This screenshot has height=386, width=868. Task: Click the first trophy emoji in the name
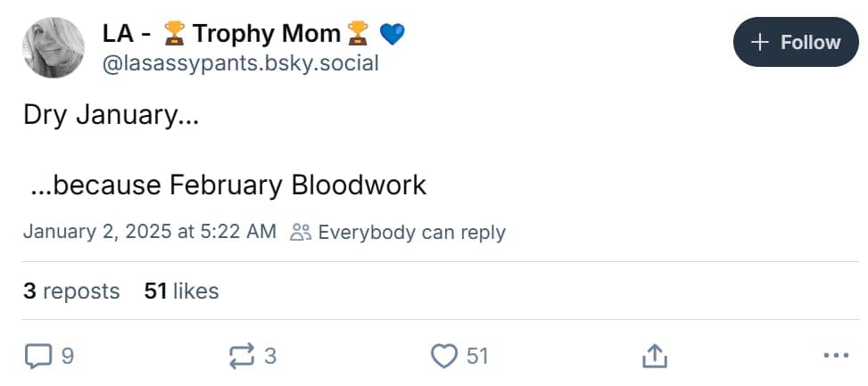(174, 35)
